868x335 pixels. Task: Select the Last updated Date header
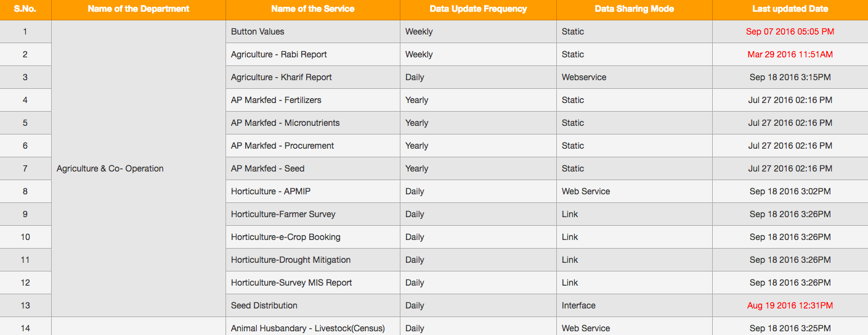[790, 9]
